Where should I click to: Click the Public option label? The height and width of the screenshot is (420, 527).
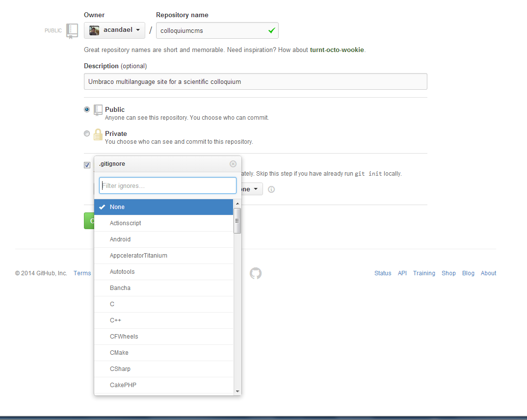point(115,109)
